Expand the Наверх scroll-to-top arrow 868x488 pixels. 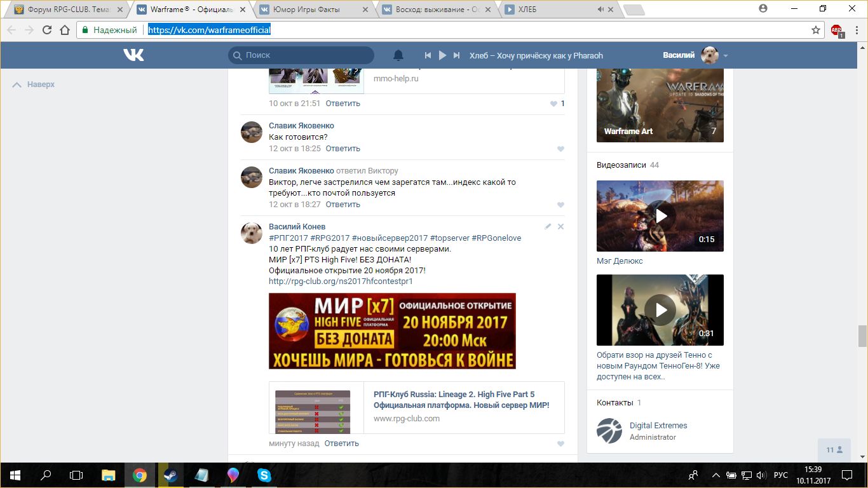(x=17, y=85)
